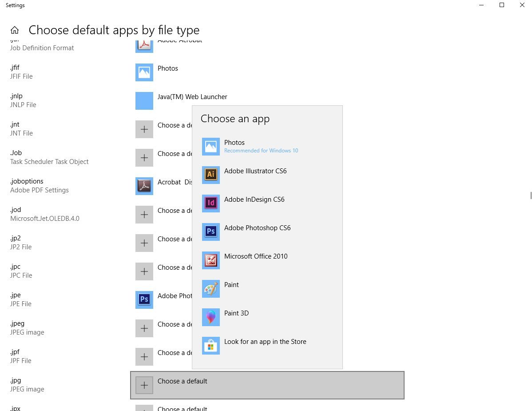The height and width of the screenshot is (411, 532).
Task: Click the Home icon beside page title
Action: [x=15, y=30]
